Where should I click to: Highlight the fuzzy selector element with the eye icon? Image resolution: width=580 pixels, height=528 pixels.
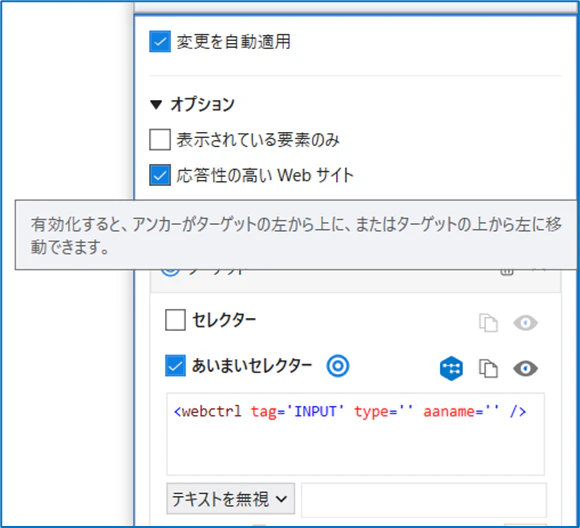525,369
